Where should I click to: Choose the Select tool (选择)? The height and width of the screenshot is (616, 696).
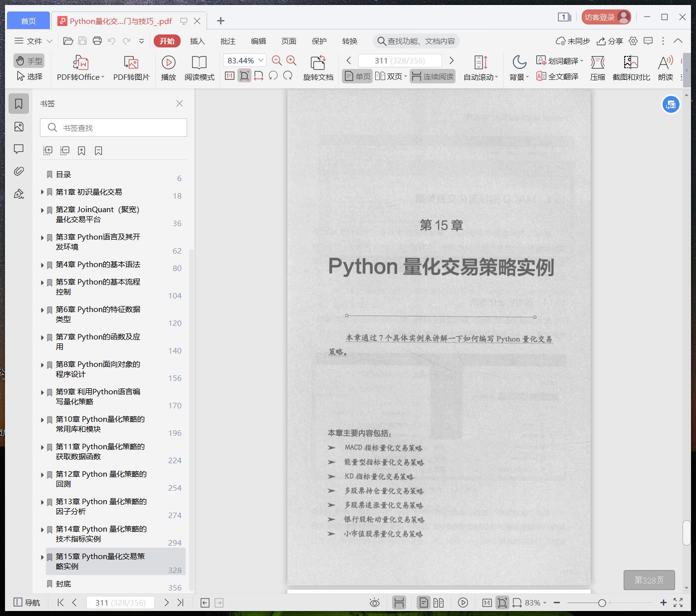29,76
